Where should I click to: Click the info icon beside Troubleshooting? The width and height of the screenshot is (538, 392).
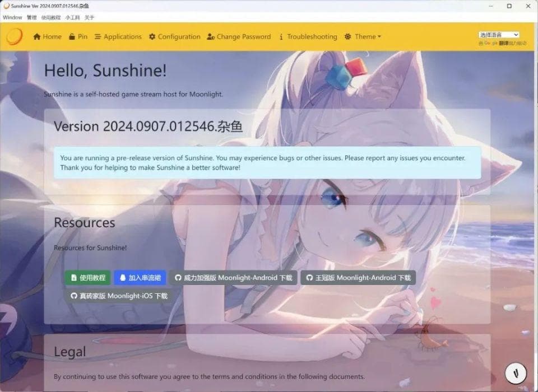[281, 37]
